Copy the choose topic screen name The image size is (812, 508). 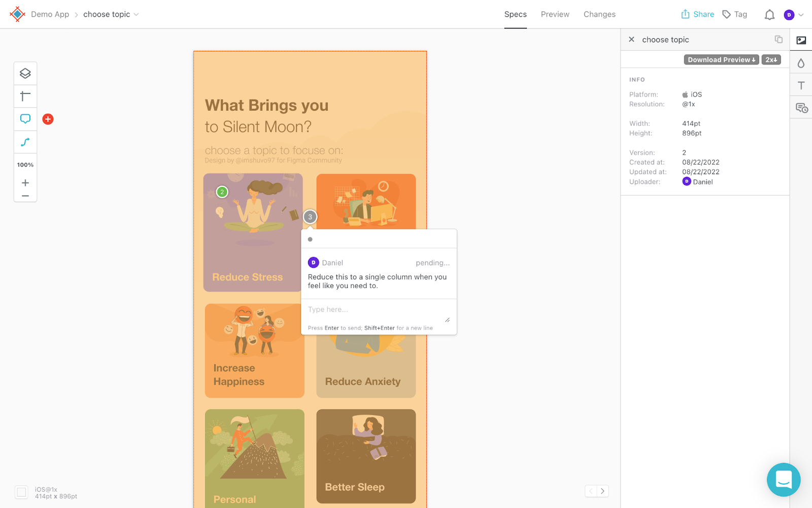point(779,39)
